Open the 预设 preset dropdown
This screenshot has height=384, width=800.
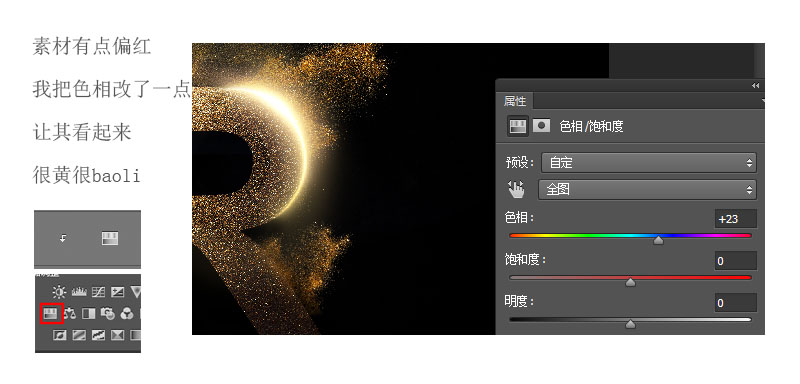click(648, 163)
